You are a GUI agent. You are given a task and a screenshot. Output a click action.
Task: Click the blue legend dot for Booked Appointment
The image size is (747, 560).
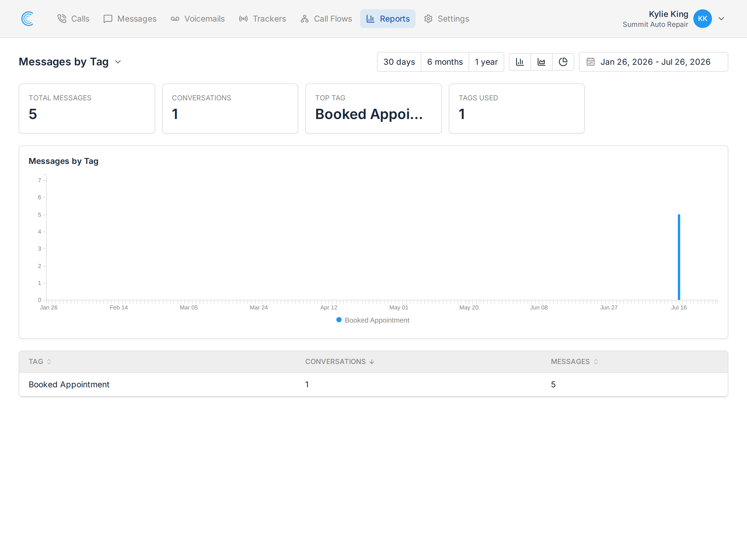click(339, 320)
